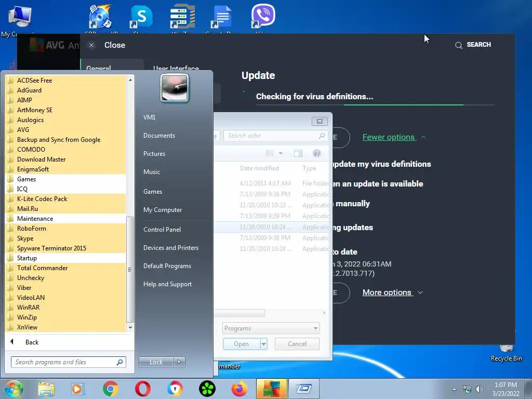Open Pictures from Start menu
The width and height of the screenshot is (532, 399).
click(x=154, y=154)
